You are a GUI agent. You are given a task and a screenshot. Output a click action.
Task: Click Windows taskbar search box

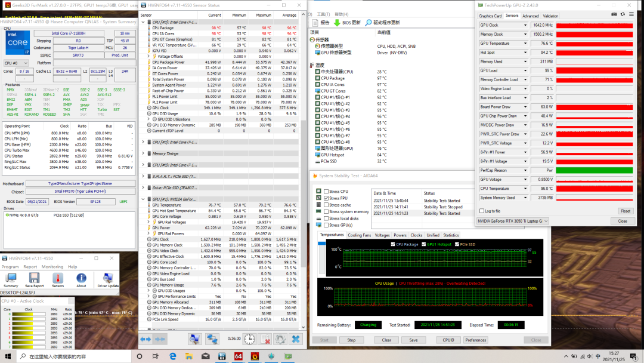[x=75, y=356]
